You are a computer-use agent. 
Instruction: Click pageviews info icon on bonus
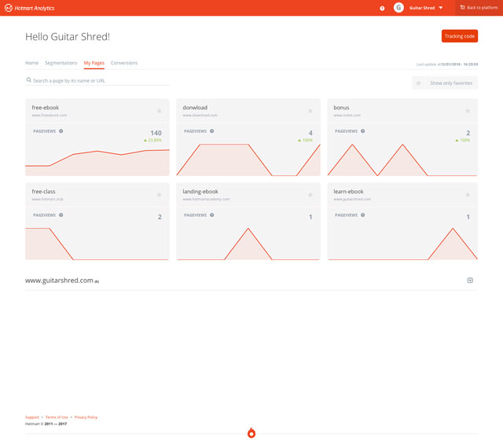pyautogui.click(x=362, y=131)
